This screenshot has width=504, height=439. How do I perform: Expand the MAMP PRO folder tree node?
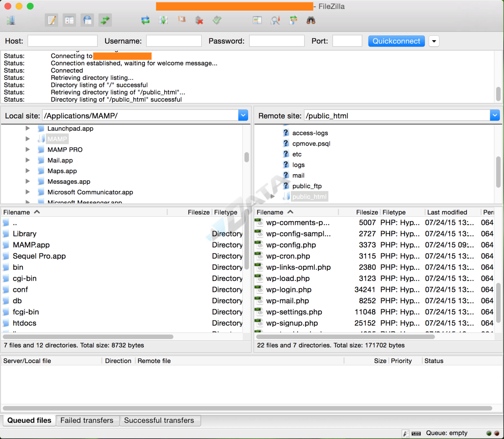pyautogui.click(x=28, y=149)
